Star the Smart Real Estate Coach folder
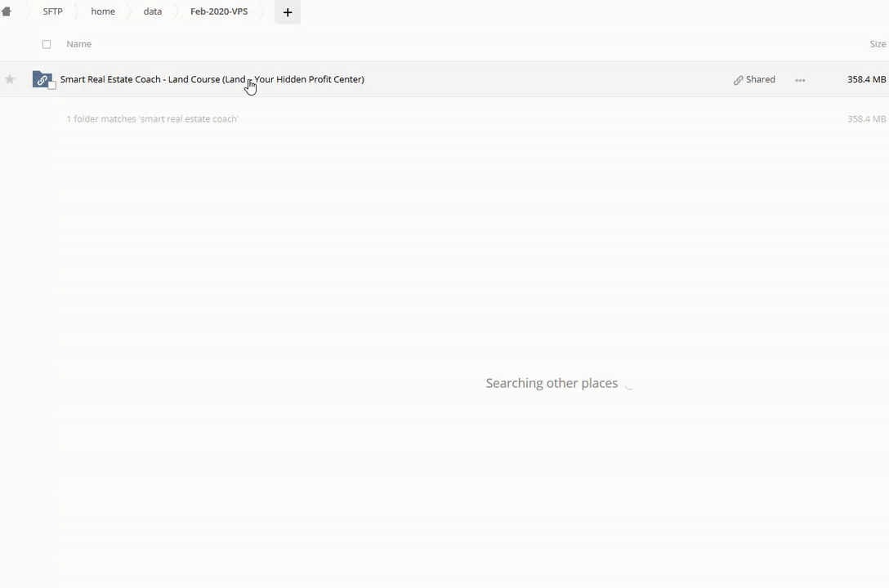The height and width of the screenshot is (588, 889). click(10, 79)
